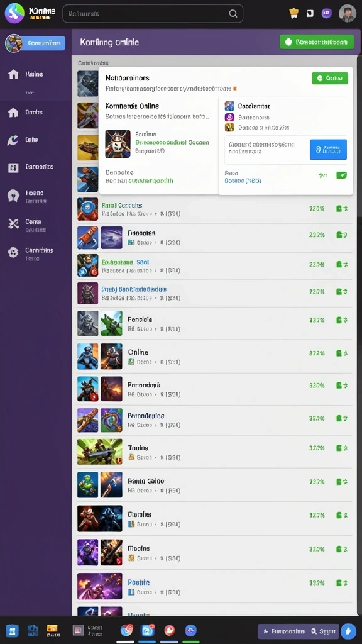Open the user avatar in top-right corner

pyautogui.click(x=347, y=13)
